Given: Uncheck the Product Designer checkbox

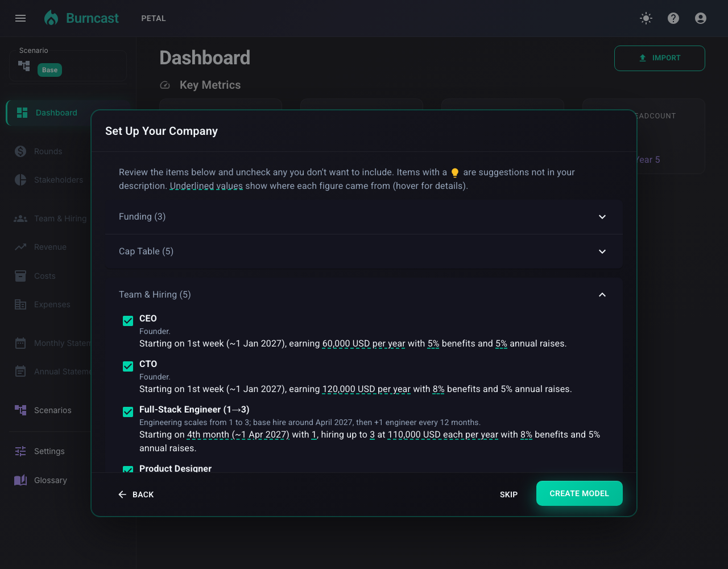Looking at the screenshot, I should [128, 469].
